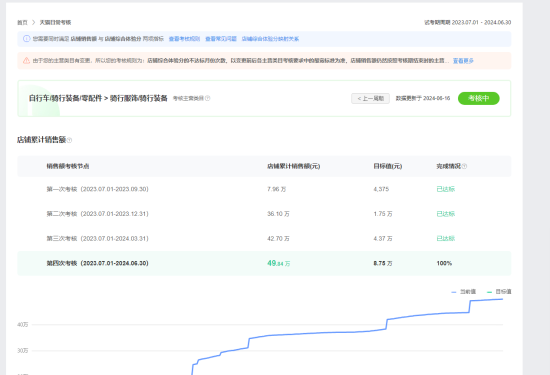Click the 4.37 万 target value
The height and width of the screenshot is (375, 550).
(383, 239)
